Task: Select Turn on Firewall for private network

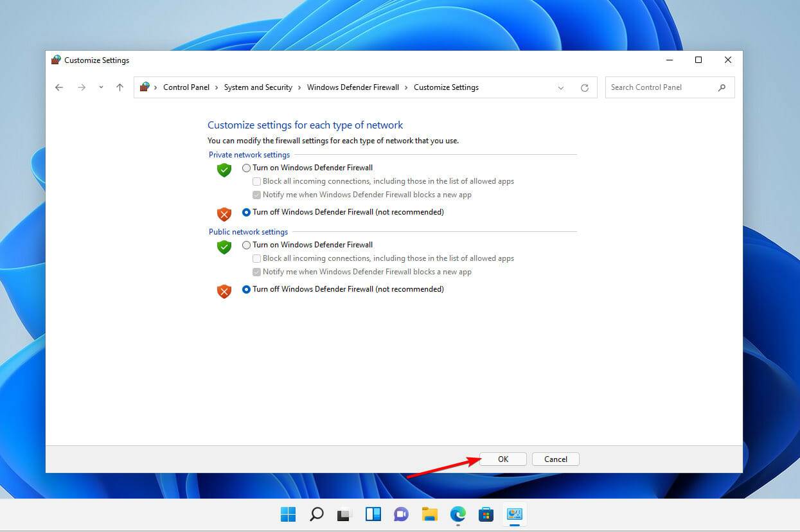Action: (246, 168)
